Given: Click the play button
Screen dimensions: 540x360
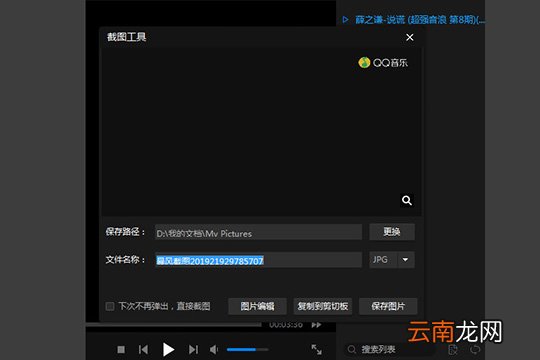Looking at the screenshot, I should coord(168,350).
